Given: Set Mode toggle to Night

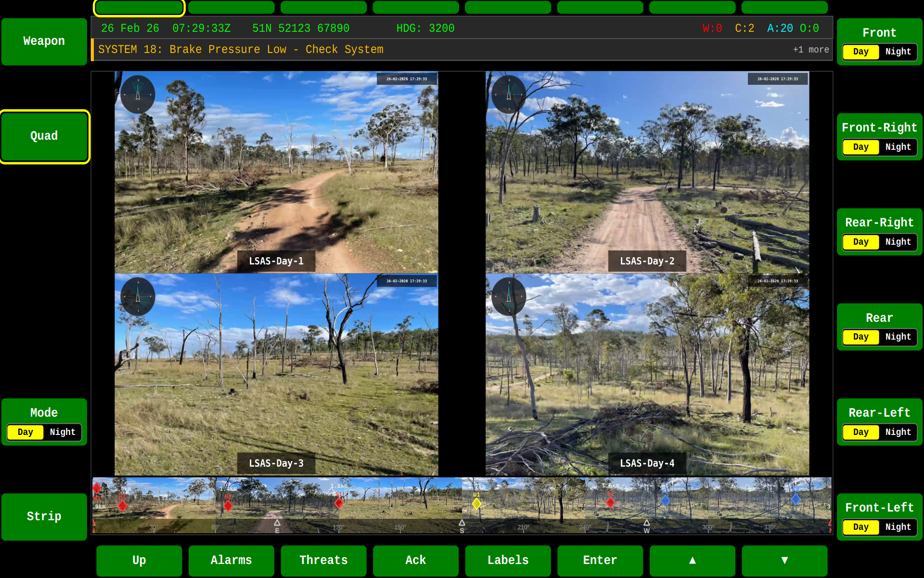Looking at the screenshot, I should coord(63,432).
